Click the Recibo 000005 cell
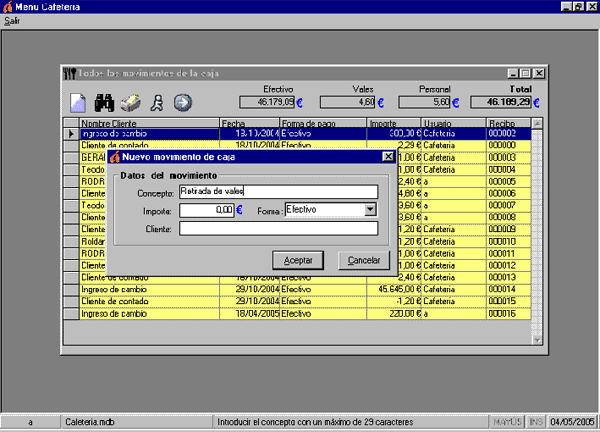The height and width of the screenshot is (432, 600). click(509, 181)
